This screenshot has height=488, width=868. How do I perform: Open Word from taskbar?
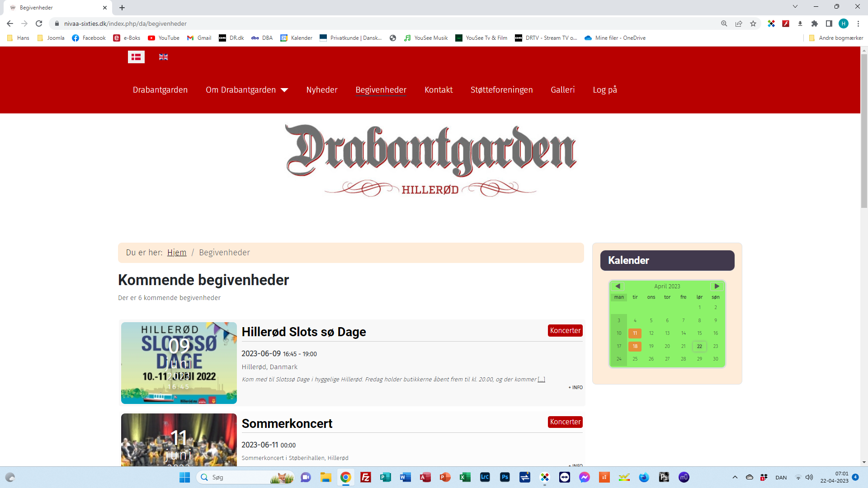click(x=406, y=477)
